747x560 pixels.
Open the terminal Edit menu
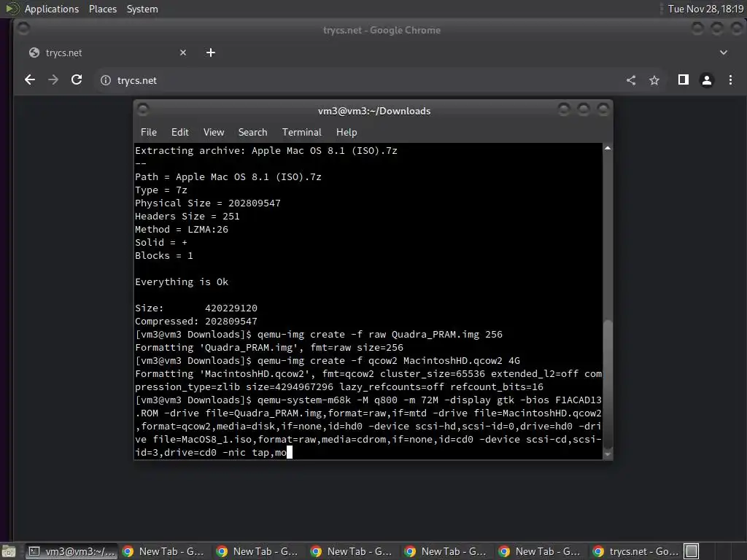tap(179, 133)
